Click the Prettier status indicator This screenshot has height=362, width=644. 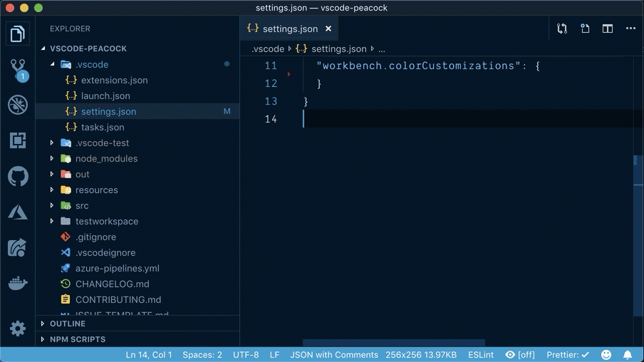pyautogui.click(x=568, y=355)
